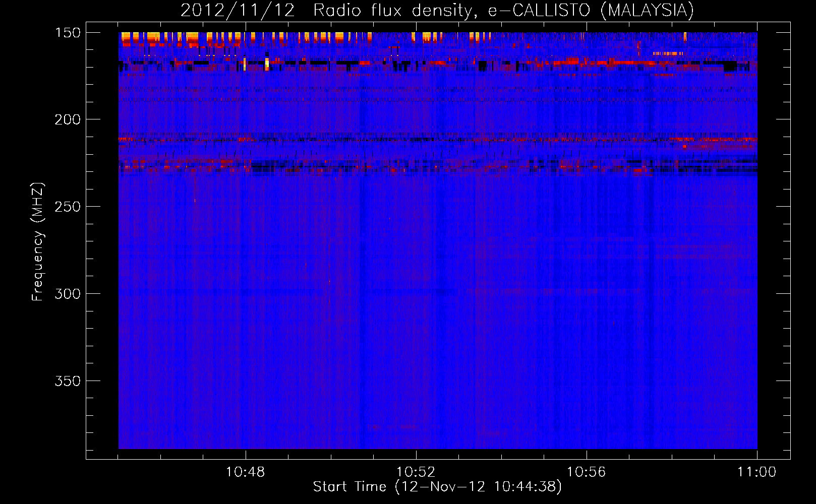Click the 250 frequency tick label
This screenshot has width=816, height=504.
tap(68, 207)
